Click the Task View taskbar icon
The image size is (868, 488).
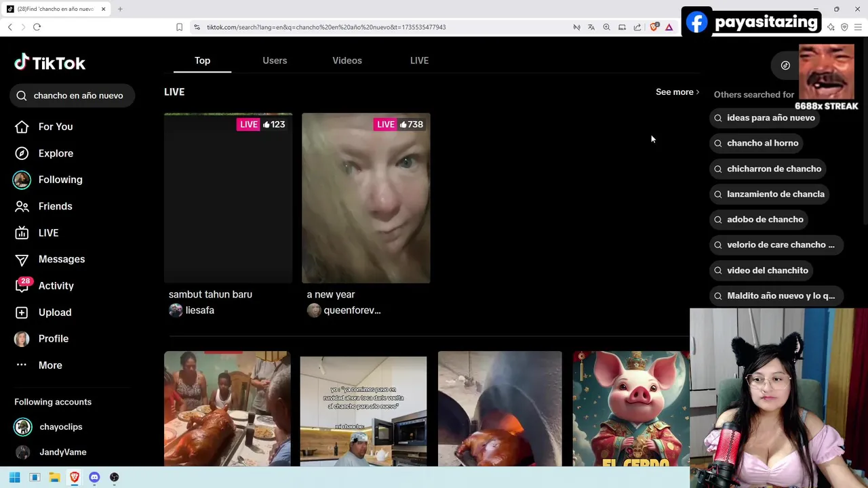click(35, 477)
